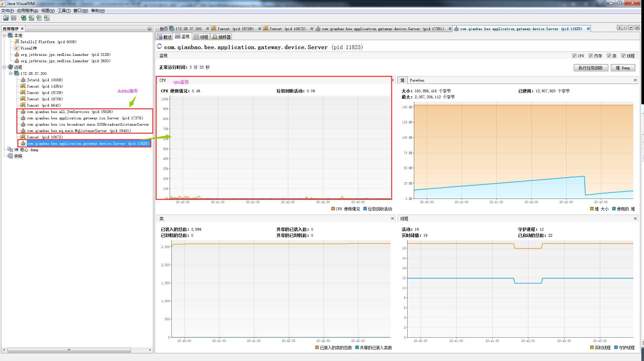The height and width of the screenshot is (361, 644).
Task: Uncheck the 类 monitor checkbox
Action: click(609, 56)
